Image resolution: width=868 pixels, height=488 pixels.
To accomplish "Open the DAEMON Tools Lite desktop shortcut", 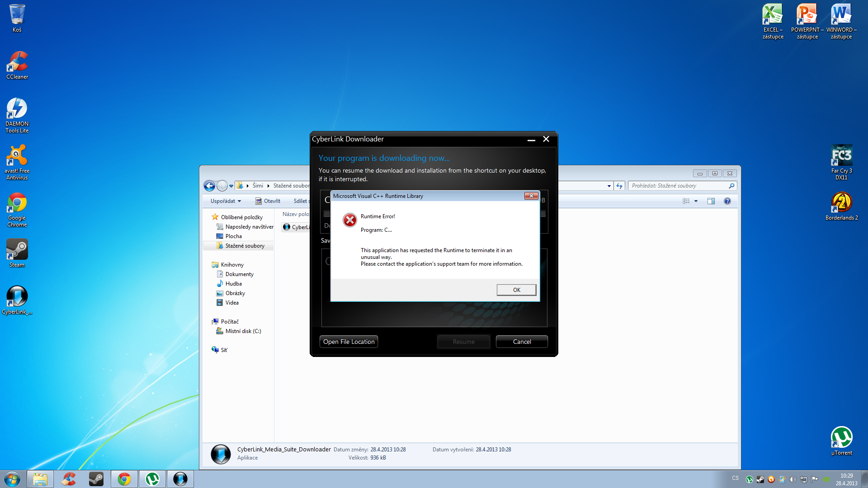I will click(x=17, y=115).
